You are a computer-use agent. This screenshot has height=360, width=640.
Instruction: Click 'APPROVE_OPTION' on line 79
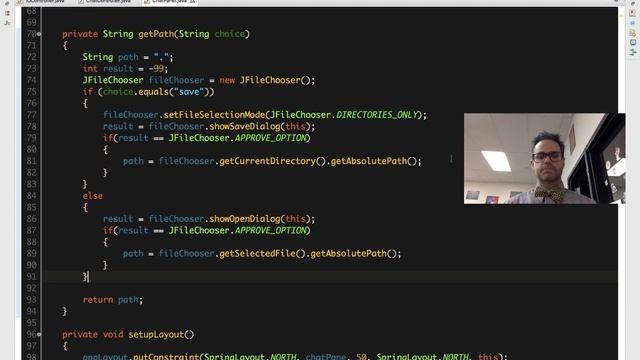click(x=270, y=138)
